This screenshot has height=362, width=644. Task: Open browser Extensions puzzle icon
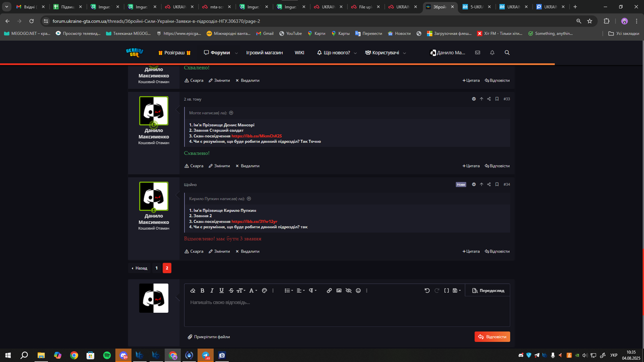tap(606, 21)
